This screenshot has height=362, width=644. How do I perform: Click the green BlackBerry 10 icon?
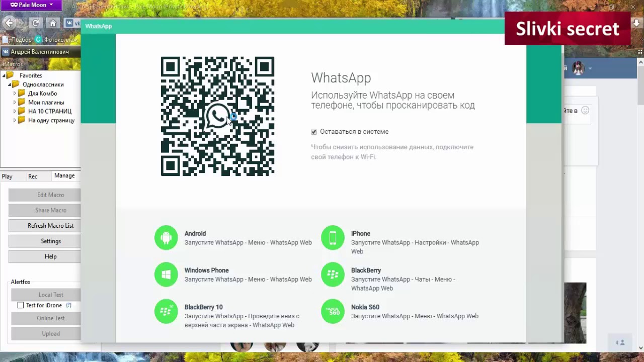(166, 311)
